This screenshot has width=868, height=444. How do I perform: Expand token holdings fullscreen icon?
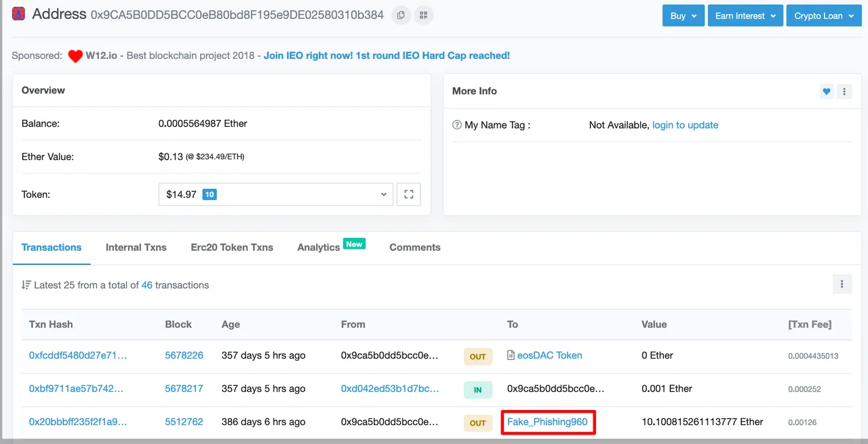point(409,195)
